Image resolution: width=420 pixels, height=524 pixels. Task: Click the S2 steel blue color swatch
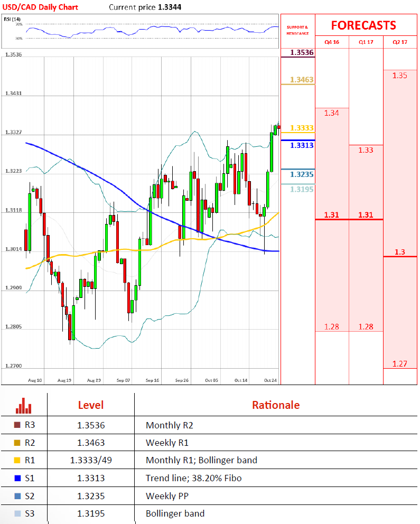pos(17,496)
